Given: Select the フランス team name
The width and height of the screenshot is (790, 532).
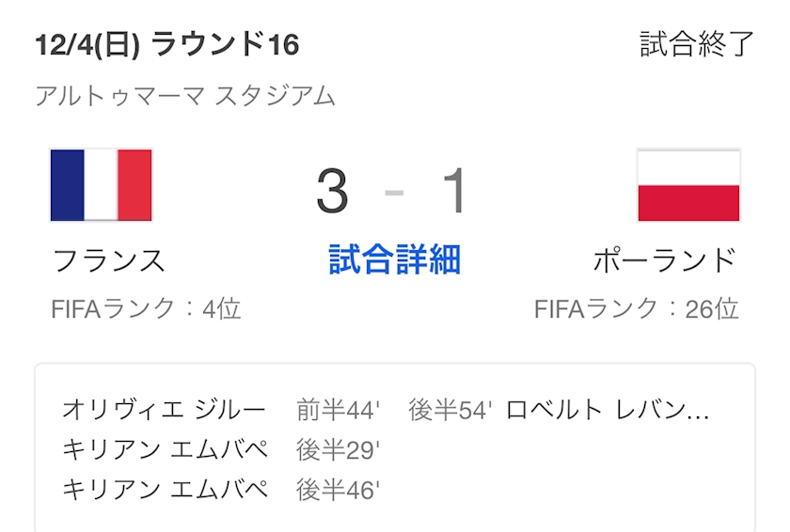Looking at the screenshot, I should pos(109,260).
